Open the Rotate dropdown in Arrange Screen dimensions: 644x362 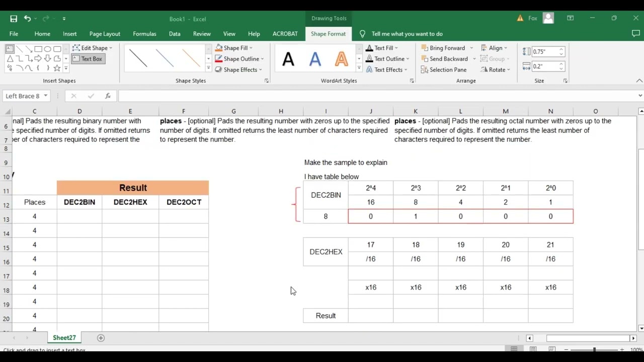496,70
